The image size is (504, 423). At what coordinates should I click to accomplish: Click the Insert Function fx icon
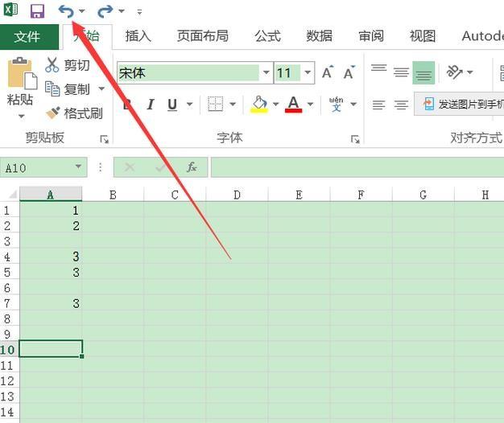pyautogui.click(x=192, y=167)
